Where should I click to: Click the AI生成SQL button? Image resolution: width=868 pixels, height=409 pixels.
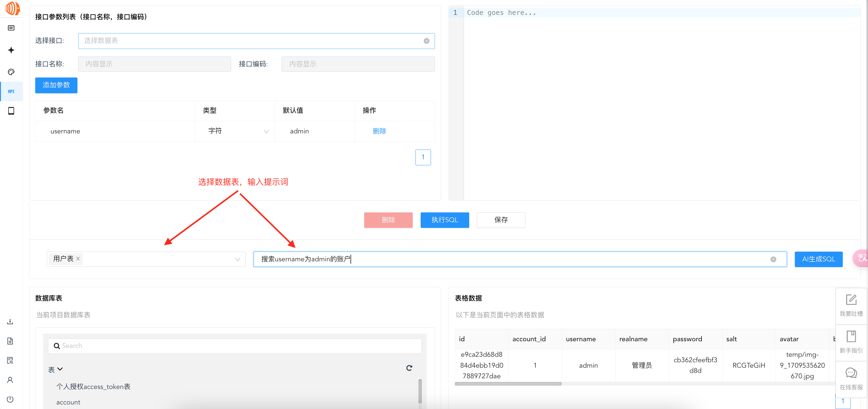(x=818, y=259)
